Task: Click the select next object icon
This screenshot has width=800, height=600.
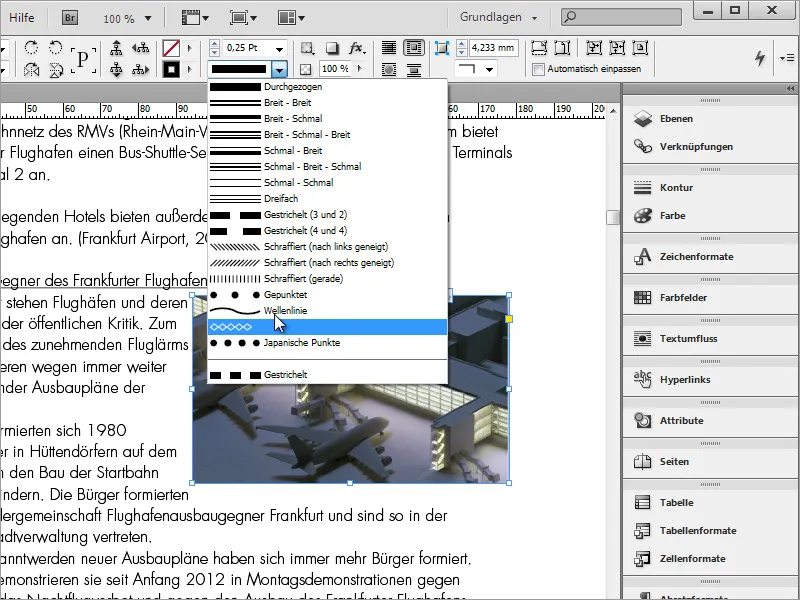Action: [x=141, y=69]
